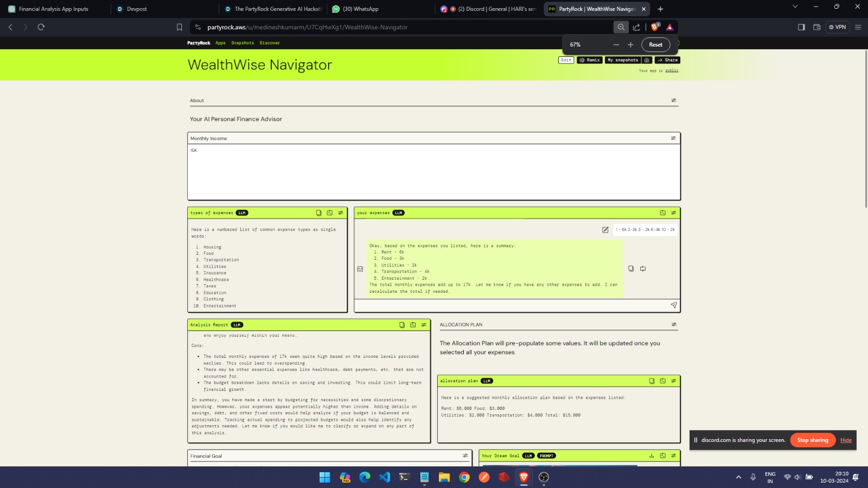Share the WealthWise Navigator app
868x488 pixels.
coord(667,60)
